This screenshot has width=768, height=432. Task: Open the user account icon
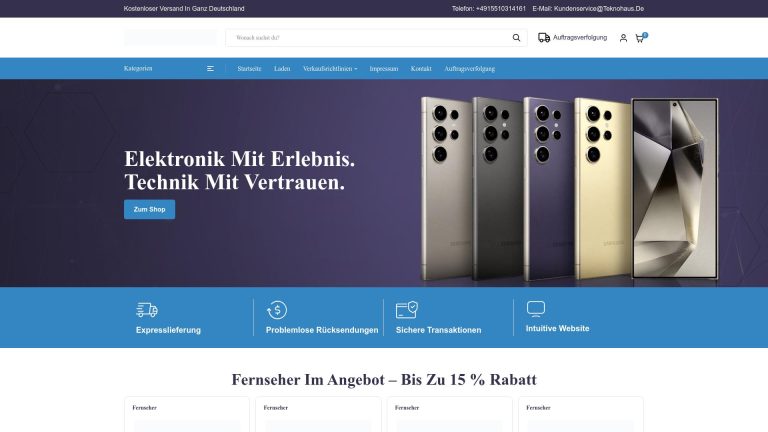click(623, 38)
